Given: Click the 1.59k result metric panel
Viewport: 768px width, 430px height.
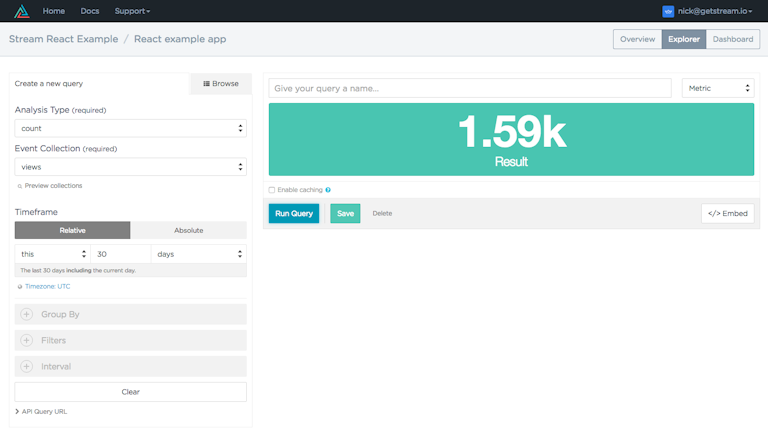Looking at the screenshot, I should pos(511,140).
